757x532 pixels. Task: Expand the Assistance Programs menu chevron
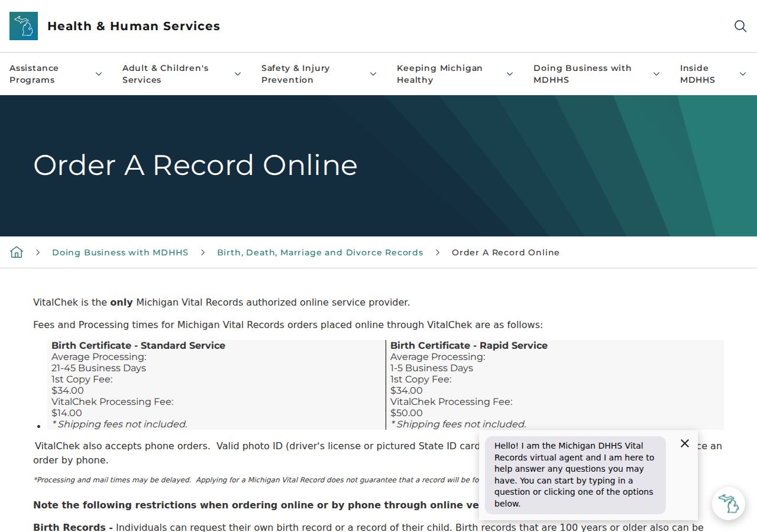pos(99,74)
